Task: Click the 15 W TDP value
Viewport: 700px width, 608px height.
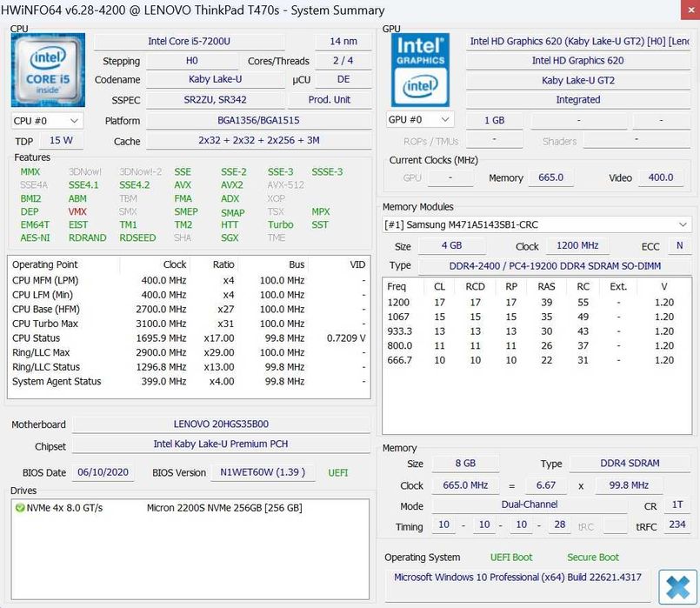Action: (x=61, y=141)
